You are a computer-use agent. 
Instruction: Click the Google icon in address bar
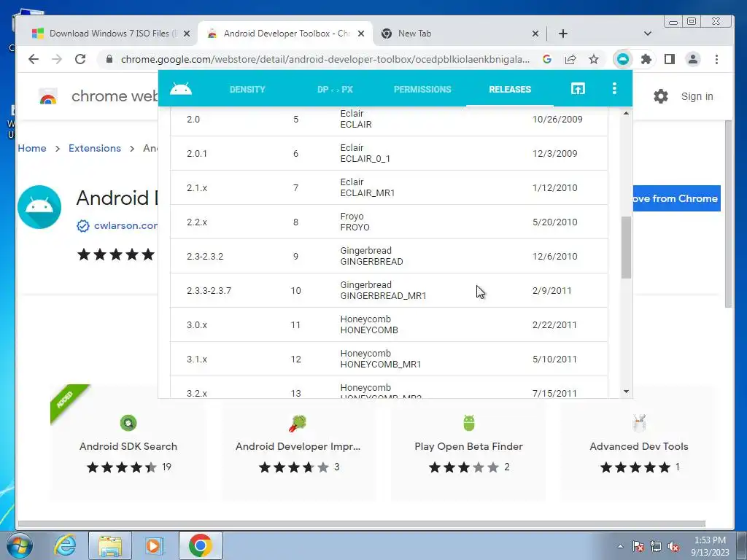pos(547,60)
